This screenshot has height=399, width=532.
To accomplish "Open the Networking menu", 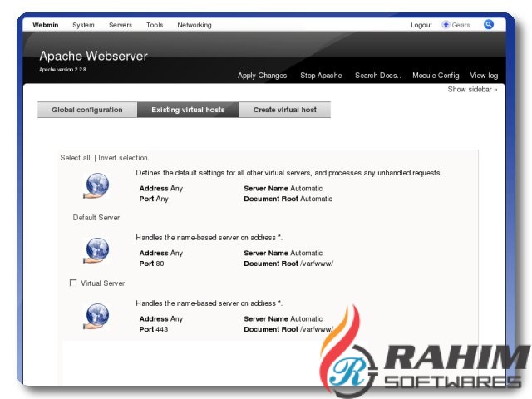I will pyautogui.click(x=195, y=25).
